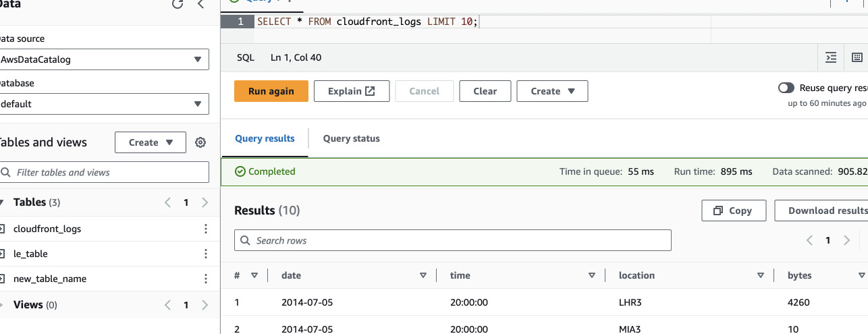This screenshot has height=334, width=868.
Task: Switch to the Query status tab
Action: (x=351, y=138)
